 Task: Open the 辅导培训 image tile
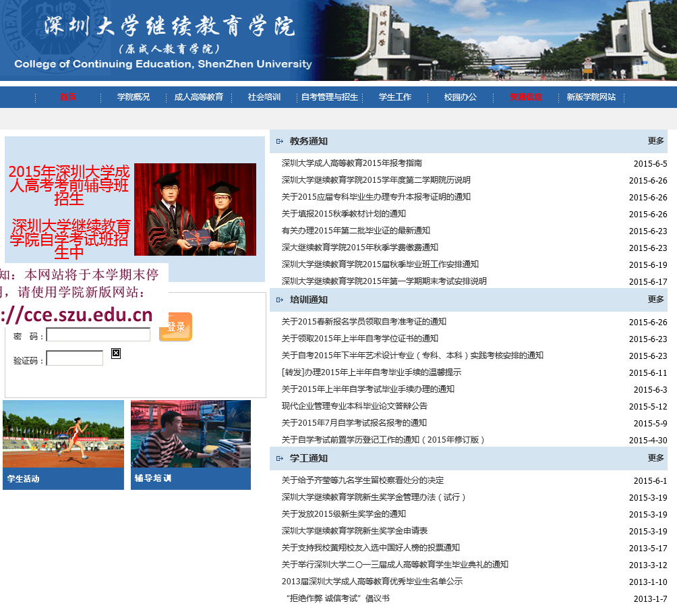coord(191,445)
